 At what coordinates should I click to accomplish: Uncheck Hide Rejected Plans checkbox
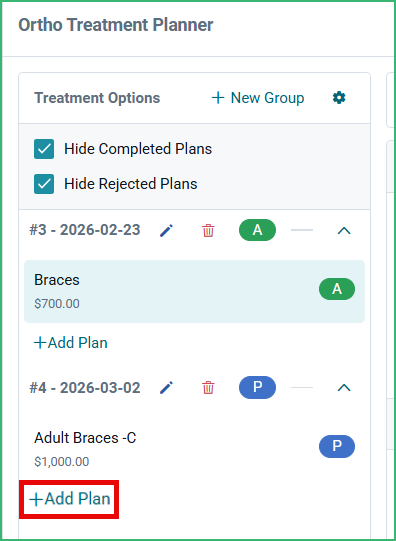(x=44, y=184)
